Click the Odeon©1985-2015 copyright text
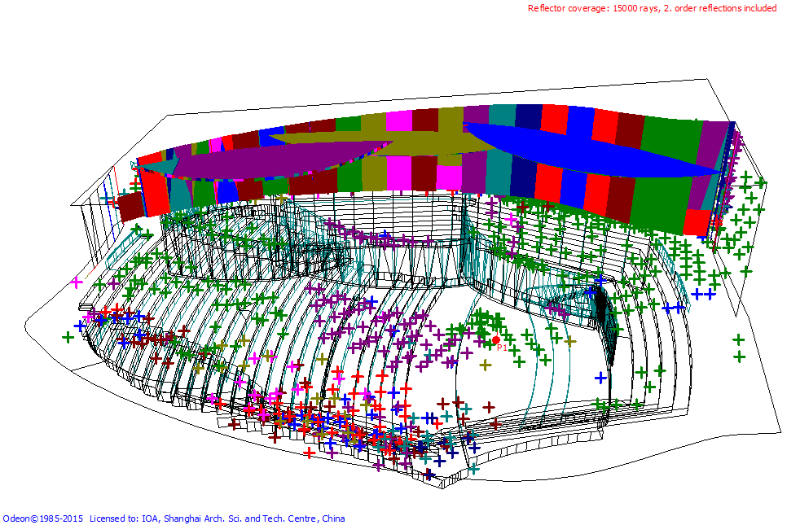 [x=42, y=518]
